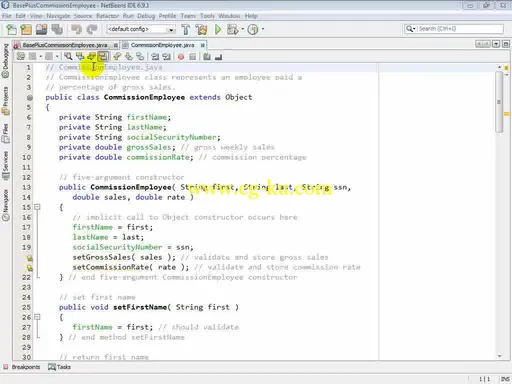Image resolution: width=512 pixels, height=384 pixels.
Task: Click the editor tab list dropdown arrow
Action: [496, 44]
